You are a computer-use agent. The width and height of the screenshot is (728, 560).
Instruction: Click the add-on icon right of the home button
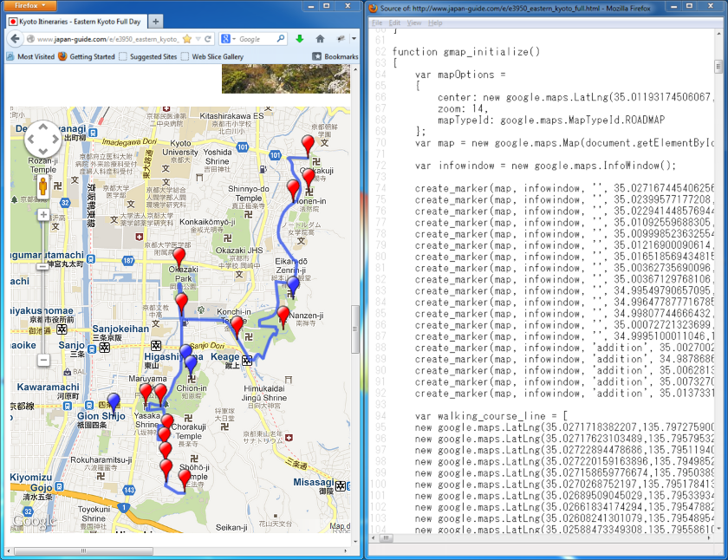(x=341, y=39)
